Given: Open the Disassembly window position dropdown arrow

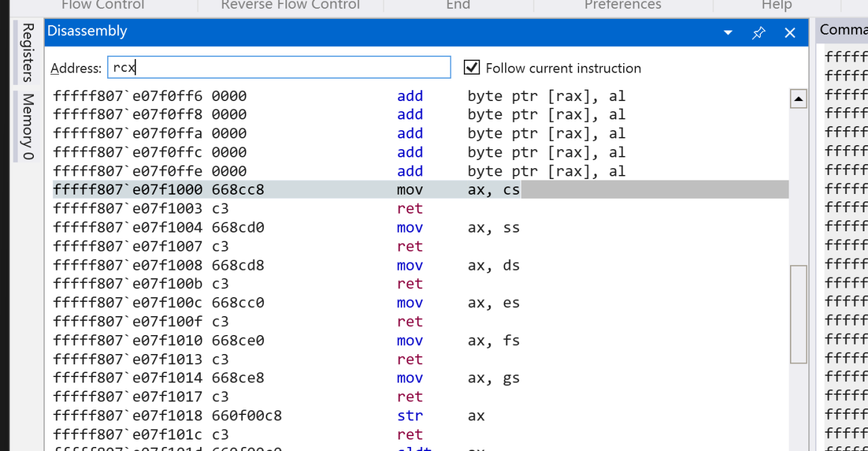Looking at the screenshot, I should pos(728,33).
